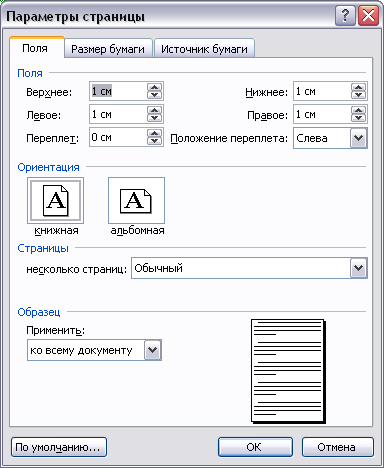Close the Параметры страницы dialog
The width and height of the screenshot is (384, 468).
[368, 16]
